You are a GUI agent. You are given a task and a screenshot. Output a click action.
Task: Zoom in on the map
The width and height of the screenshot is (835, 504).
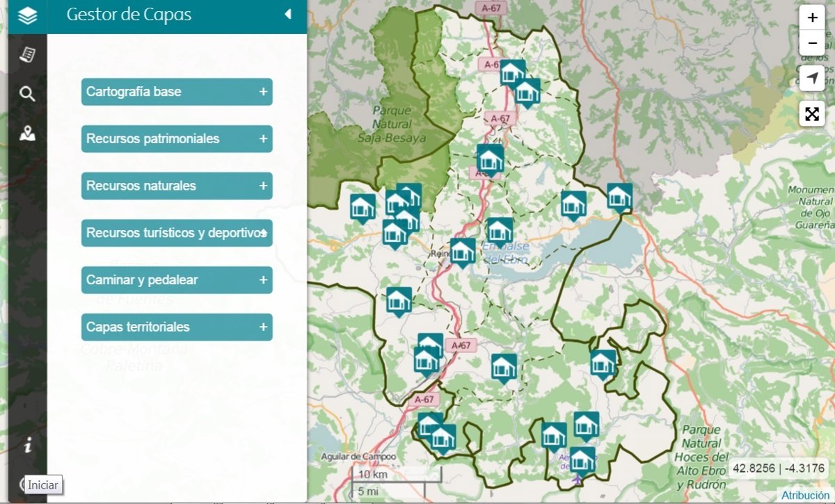812,18
